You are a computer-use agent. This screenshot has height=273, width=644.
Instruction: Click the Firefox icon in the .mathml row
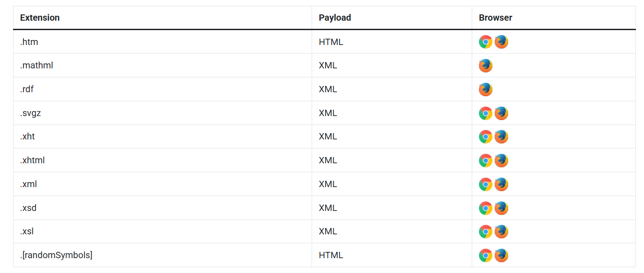pyautogui.click(x=485, y=66)
